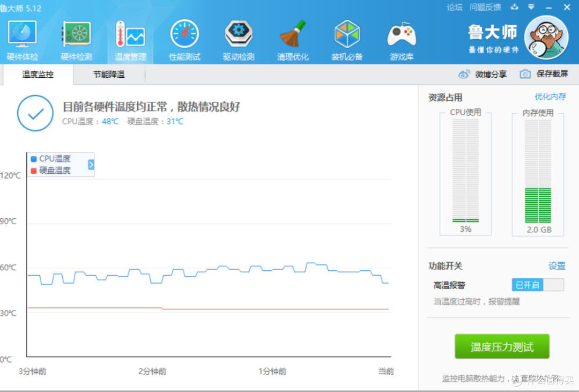Click the temperature status checkmark circle
The image size is (579, 392).
(35, 113)
